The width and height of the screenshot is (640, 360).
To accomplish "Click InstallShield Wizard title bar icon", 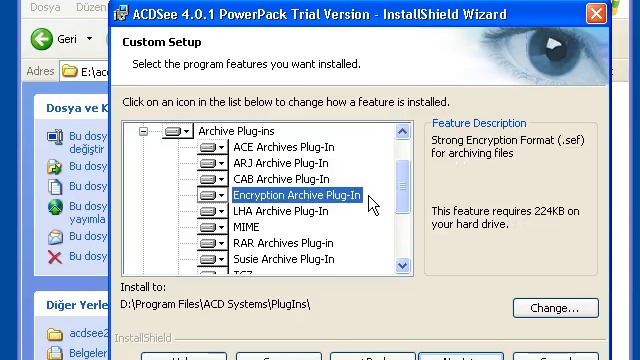I will 121,13.
